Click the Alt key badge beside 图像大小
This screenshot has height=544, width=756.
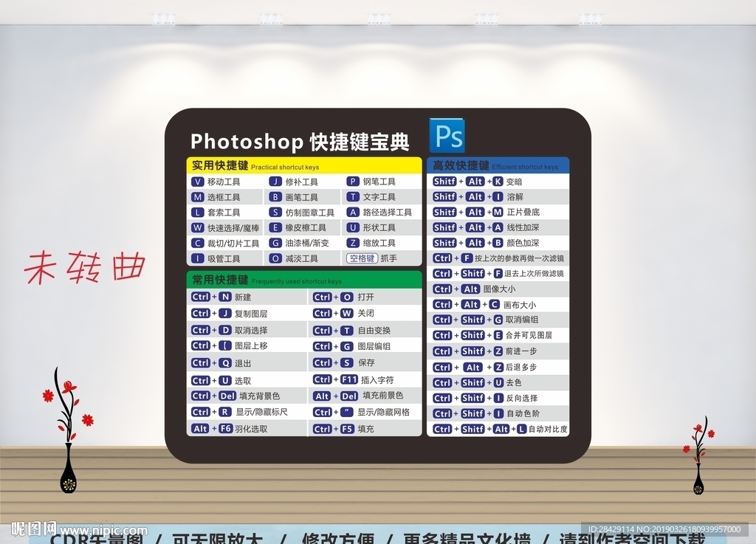pyautogui.click(x=470, y=289)
